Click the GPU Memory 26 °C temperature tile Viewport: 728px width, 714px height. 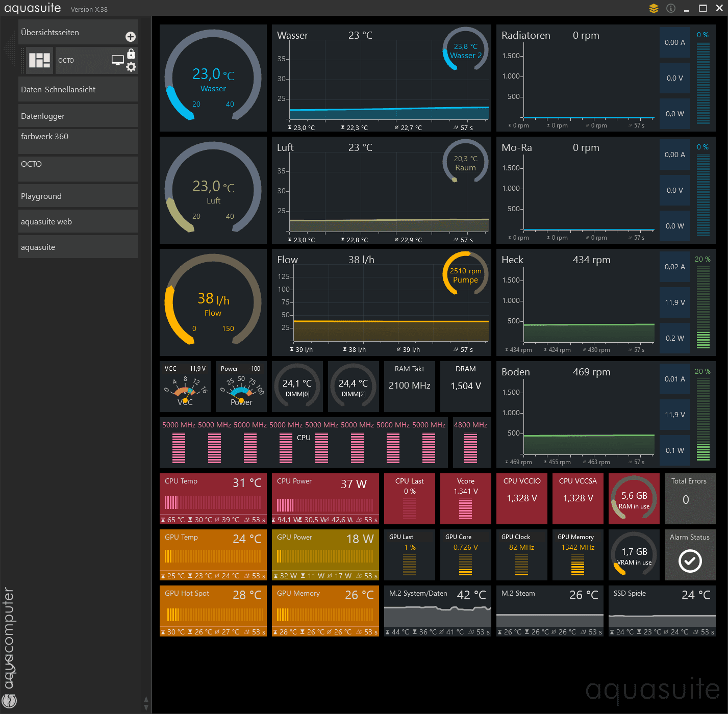coord(325,611)
